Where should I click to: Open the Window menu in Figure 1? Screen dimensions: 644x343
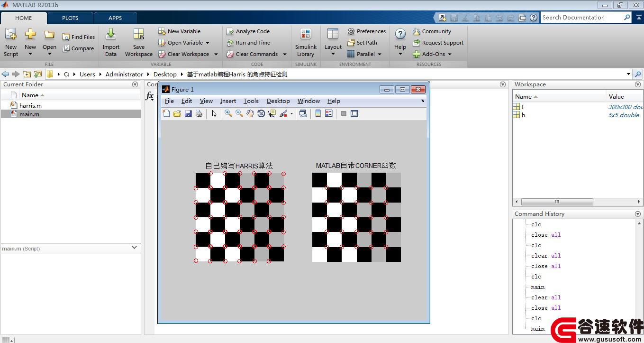click(x=308, y=101)
